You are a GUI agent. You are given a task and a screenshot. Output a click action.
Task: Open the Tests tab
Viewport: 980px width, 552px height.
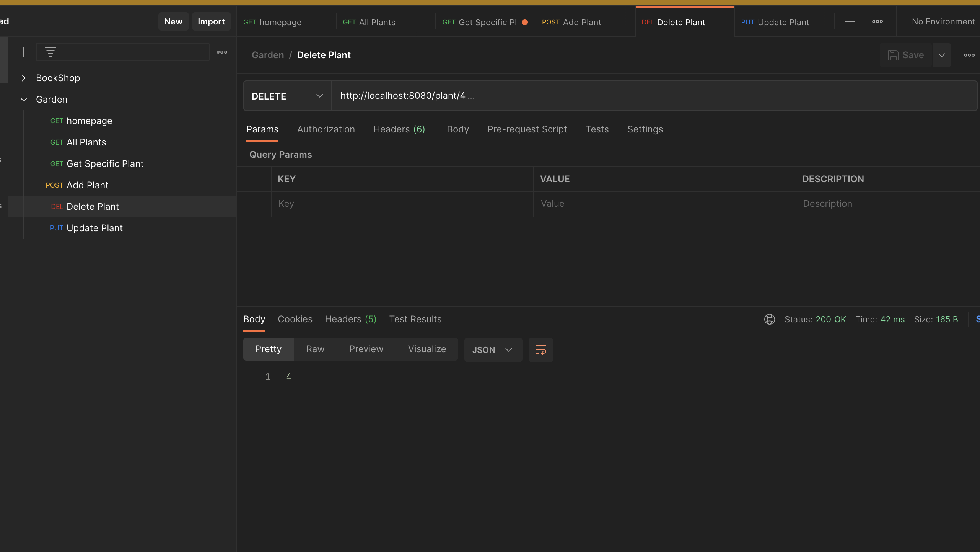coord(597,129)
